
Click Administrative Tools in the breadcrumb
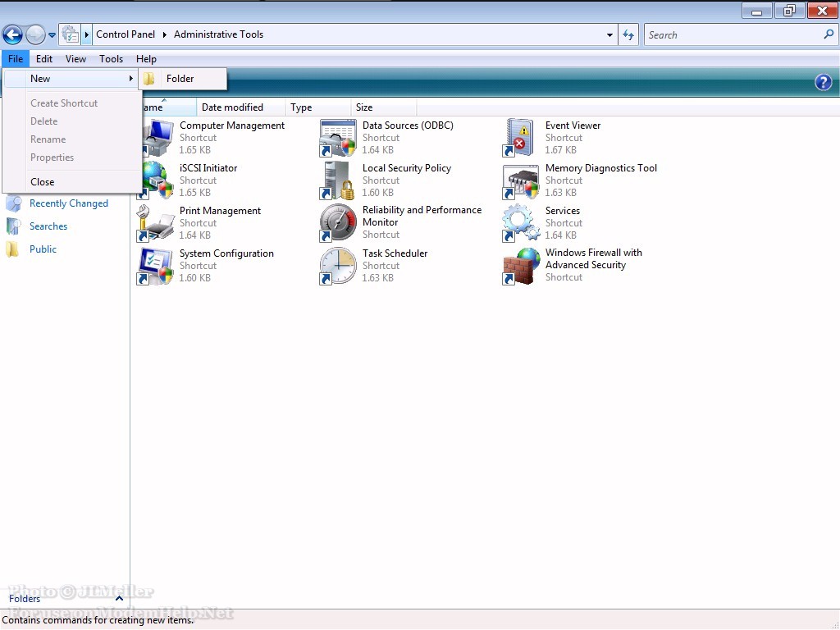pos(218,34)
